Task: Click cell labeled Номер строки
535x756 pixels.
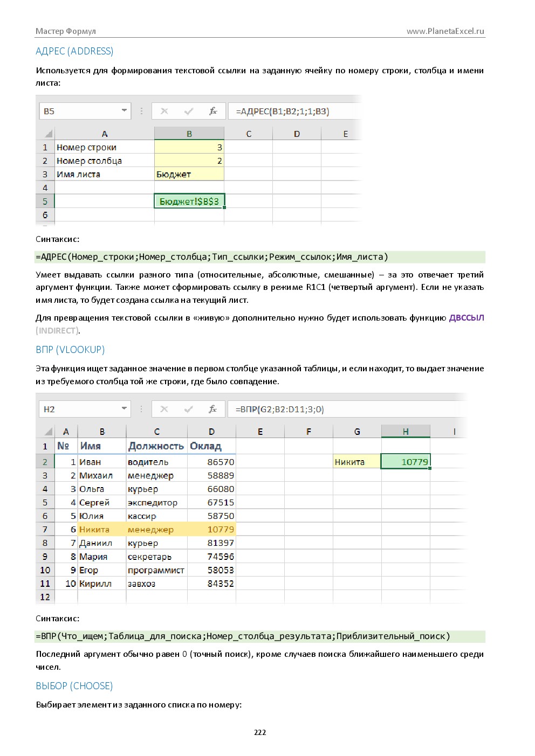Action: tap(105, 147)
